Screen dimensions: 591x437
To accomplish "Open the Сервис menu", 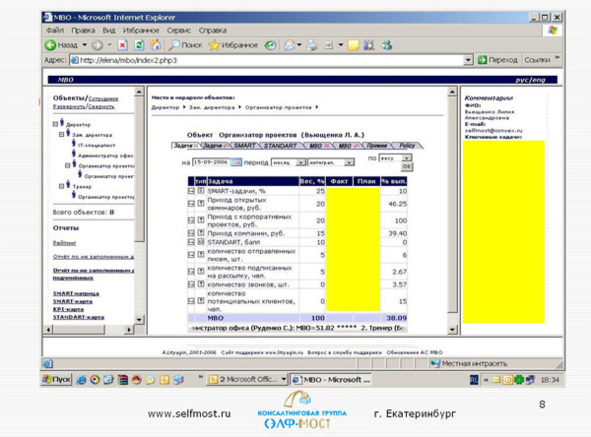I will (x=179, y=30).
